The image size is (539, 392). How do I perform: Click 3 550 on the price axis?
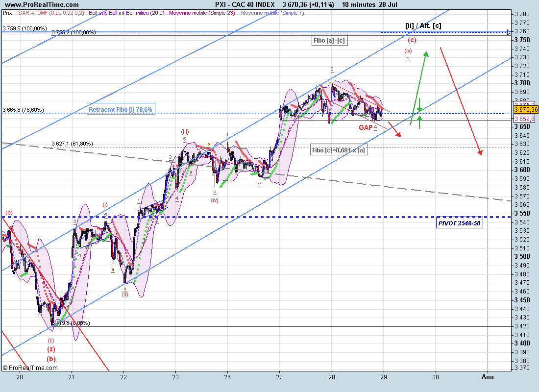[x=522, y=213]
